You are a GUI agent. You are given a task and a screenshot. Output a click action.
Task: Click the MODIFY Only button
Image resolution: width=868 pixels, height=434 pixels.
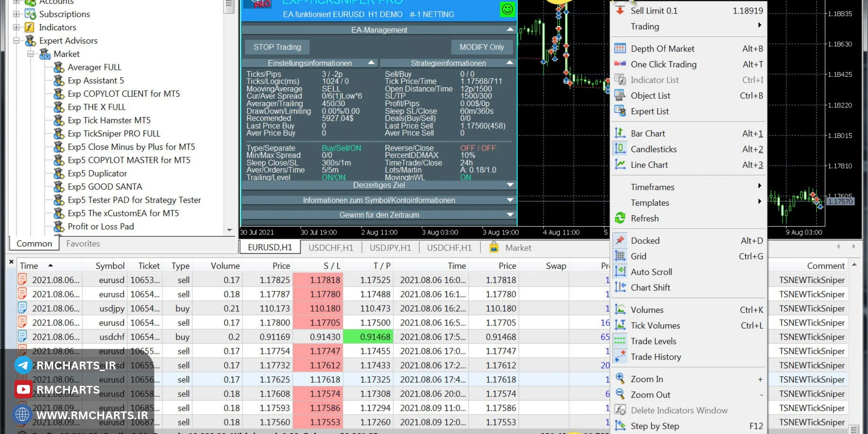(x=481, y=47)
